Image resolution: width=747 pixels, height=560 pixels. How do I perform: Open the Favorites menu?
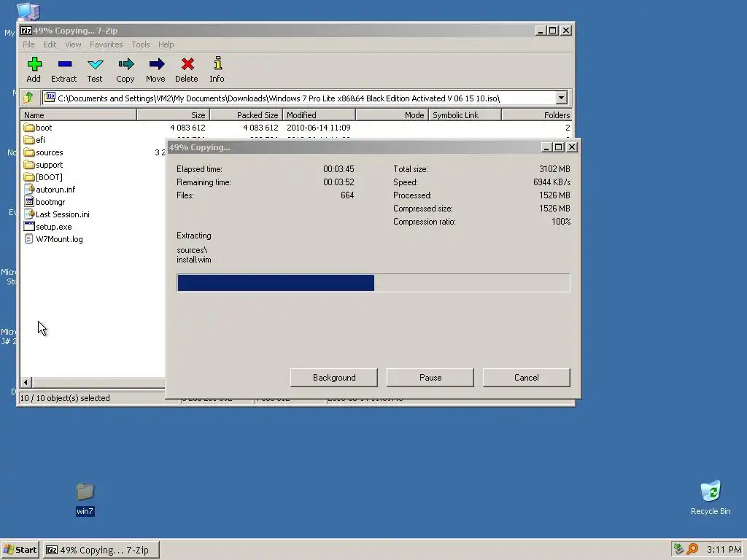pyautogui.click(x=107, y=44)
